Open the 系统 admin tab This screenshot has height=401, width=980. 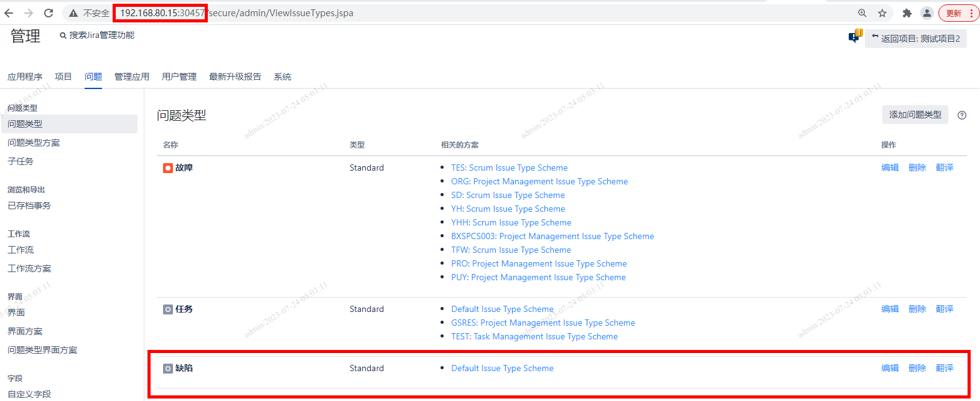(282, 77)
